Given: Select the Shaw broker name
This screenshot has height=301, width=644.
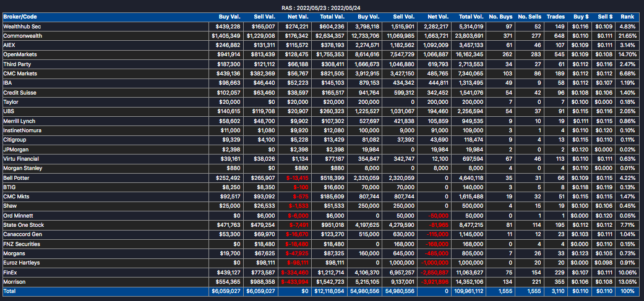Looking at the screenshot, I should click(10, 206).
